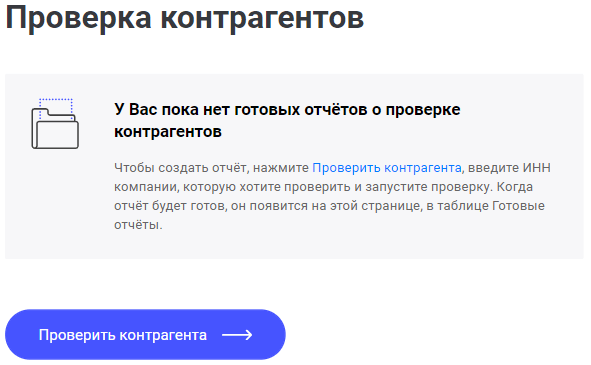Screen dimensions: 591x365
Task: Click the arrow icon inside the blue button
Action: pyautogui.click(x=237, y=335)
